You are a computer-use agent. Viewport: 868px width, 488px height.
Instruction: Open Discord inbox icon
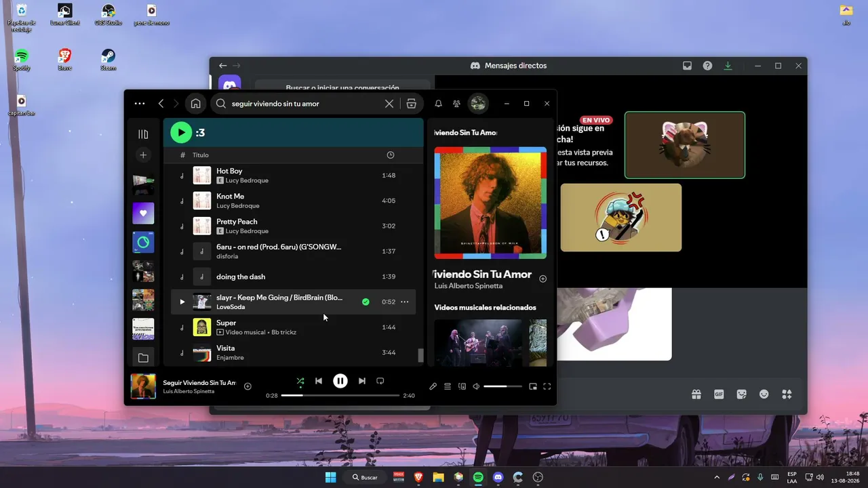(687, 66)
